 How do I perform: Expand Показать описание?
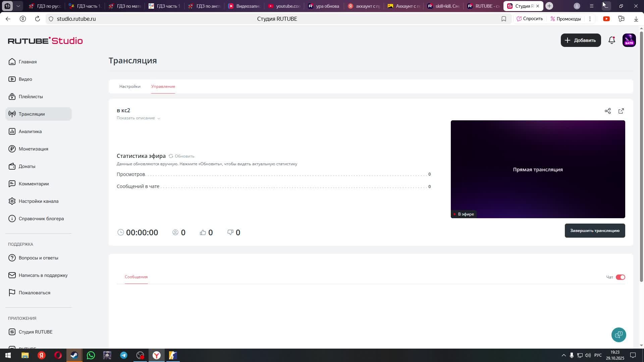[x=138, y=118]
